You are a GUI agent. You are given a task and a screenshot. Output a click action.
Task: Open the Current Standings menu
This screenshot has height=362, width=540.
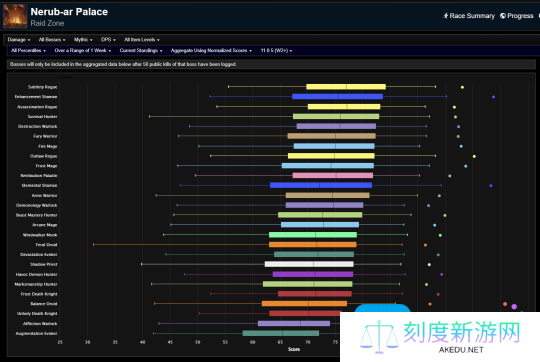point(141,51)
